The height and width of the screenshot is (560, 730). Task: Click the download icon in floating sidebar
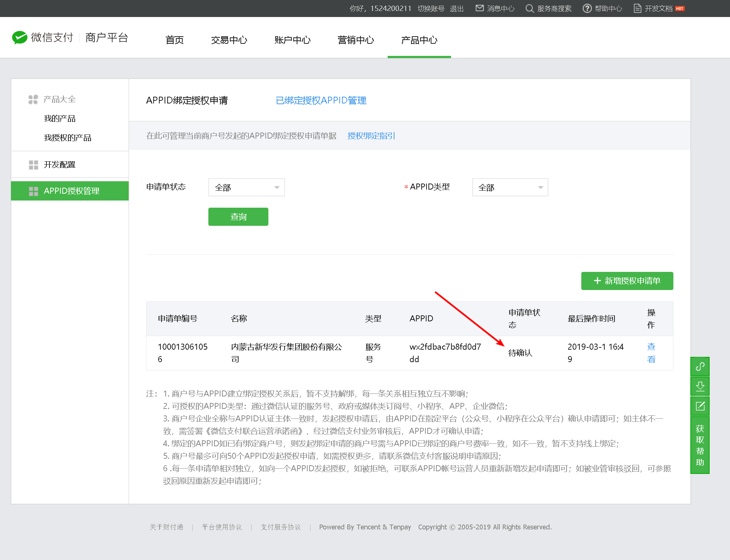click(x=700, y=386)
